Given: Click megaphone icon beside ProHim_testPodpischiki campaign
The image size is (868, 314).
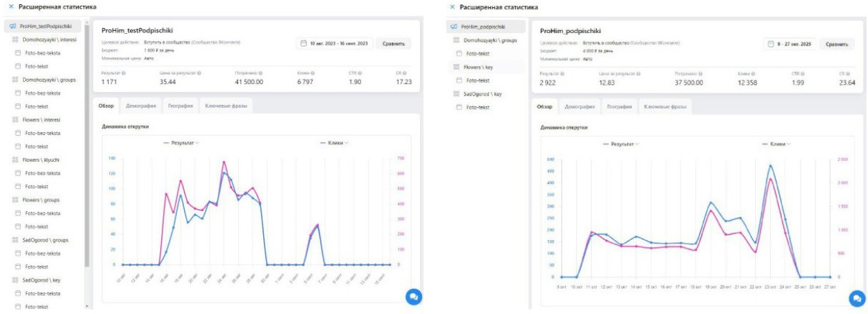Looking at the screenshot, I should pyautogui.click(x=11, y=27).
